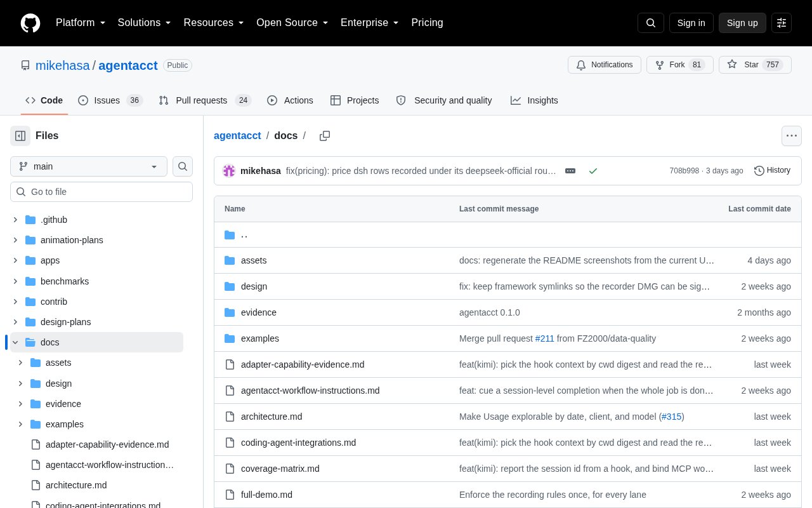The image size is (812, 508).
Task: Open coverage-matrix.md in the file table
Action: pyautogui.click(x=280, y=469)
